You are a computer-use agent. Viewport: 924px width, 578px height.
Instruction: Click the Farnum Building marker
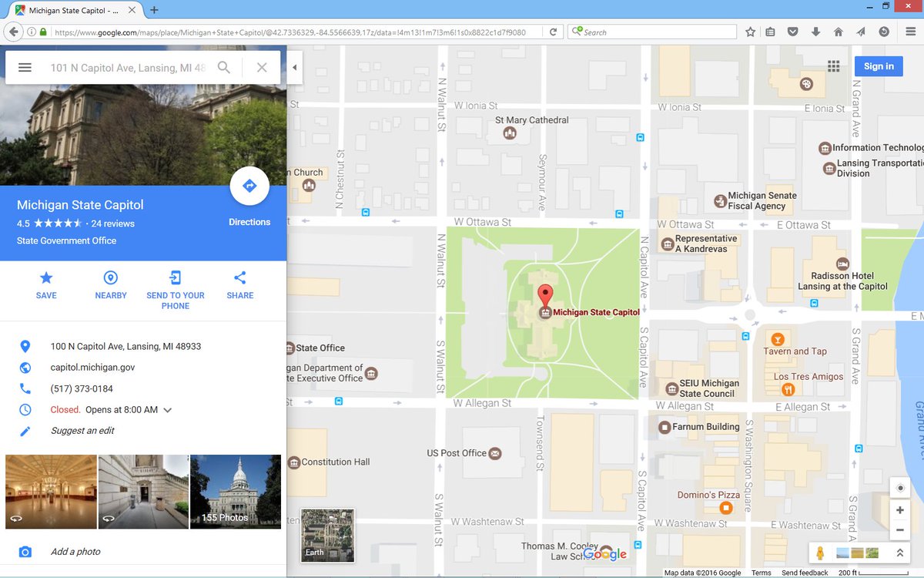(665, 427)
